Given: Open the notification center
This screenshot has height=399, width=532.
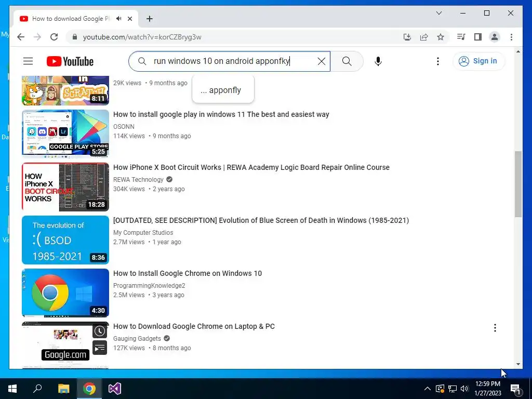Looking at the screenshot, I should [x=516, y=389].
